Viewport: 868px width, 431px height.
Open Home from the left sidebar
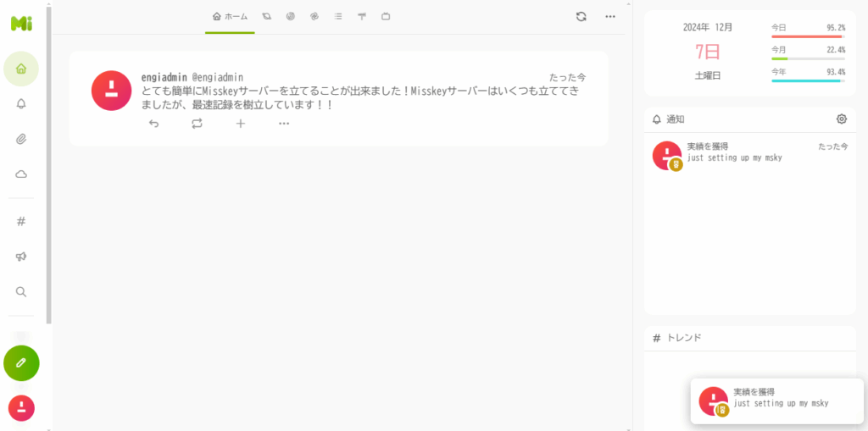(x=21, y=69)
